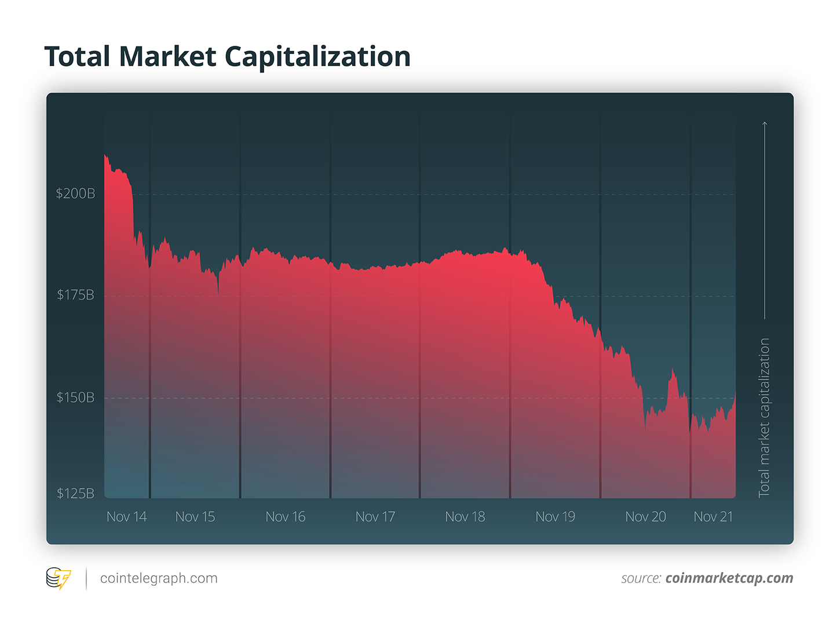Click the upward arrow above axis title
Image resolution: width=840 pixels, height=620 pixels.
pyautogui.click(x=765, y=220)
